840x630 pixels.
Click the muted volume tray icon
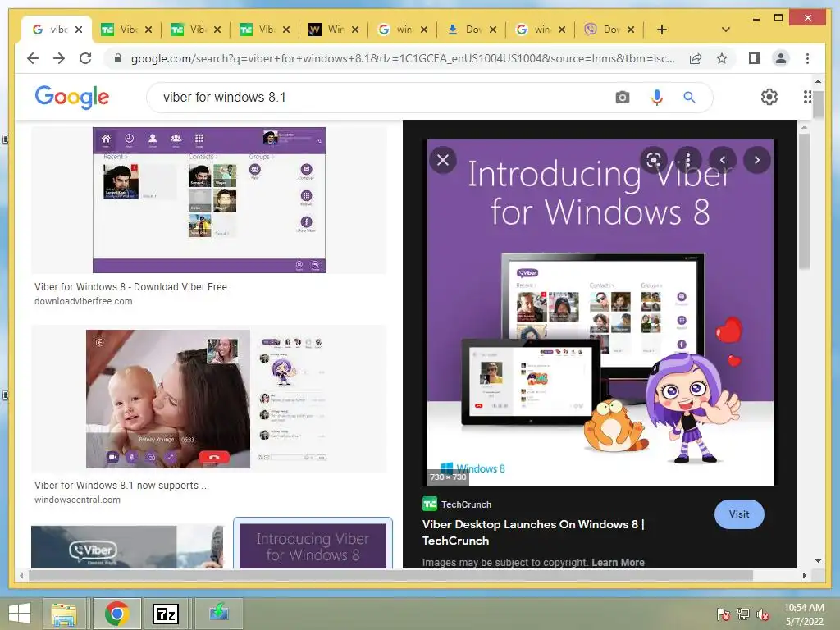click(762, 614)
